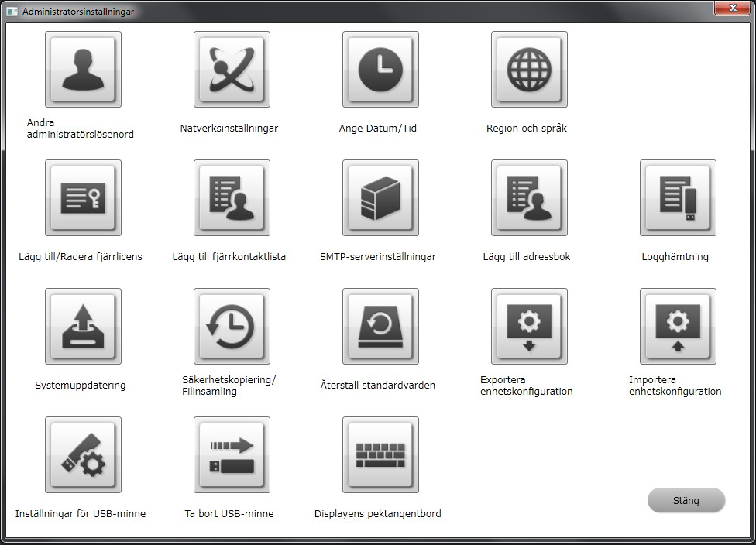Image resolution: width=756 pixels, height=545 pixels.
Task: Open Lägg till adressbok icon
Action: (x=529, y=198)
